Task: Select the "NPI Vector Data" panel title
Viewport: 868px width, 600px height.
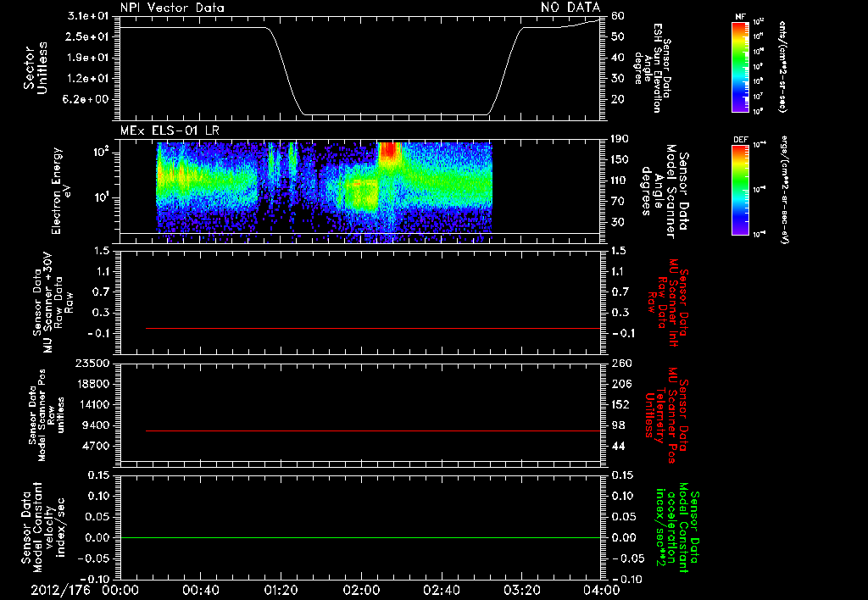Action: (172, 8)
